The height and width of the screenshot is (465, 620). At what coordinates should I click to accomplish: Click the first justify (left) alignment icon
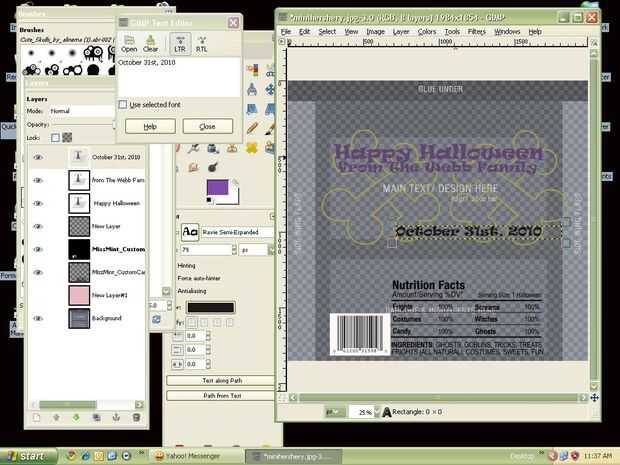[x=192, y=323]
